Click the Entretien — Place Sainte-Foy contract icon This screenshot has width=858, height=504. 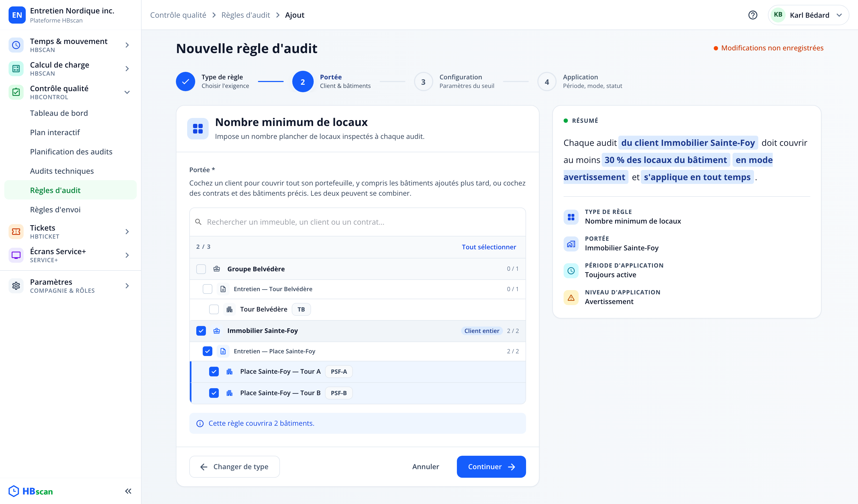(x=223, y=351)
